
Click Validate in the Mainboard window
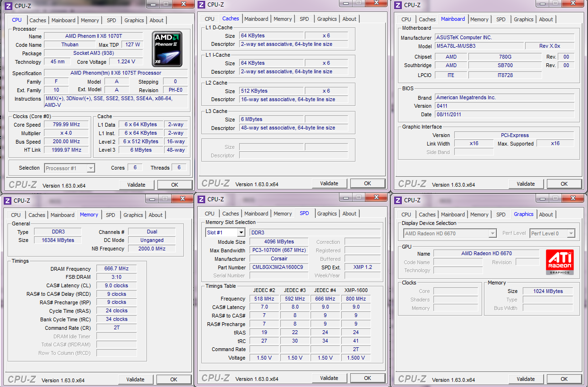click(x=526, y=184)
